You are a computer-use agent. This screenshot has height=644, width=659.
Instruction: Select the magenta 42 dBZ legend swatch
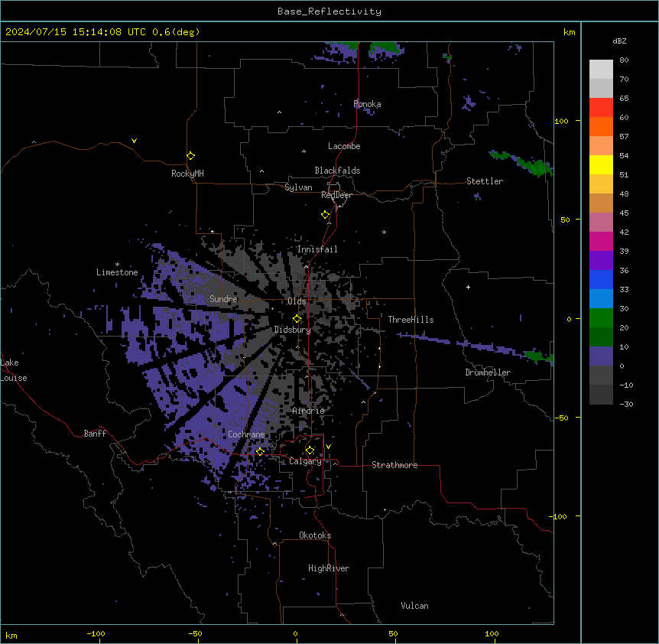601,241
